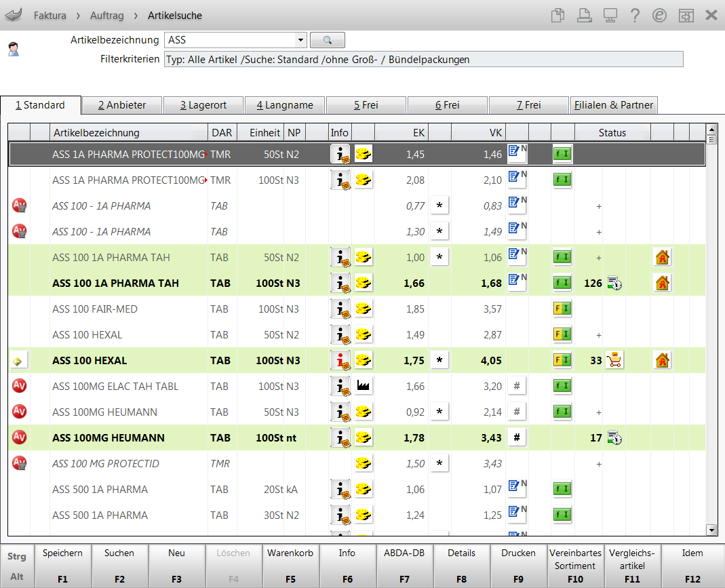
Task: Click the Warenkorb F5 button
Action: coord(290,566)
